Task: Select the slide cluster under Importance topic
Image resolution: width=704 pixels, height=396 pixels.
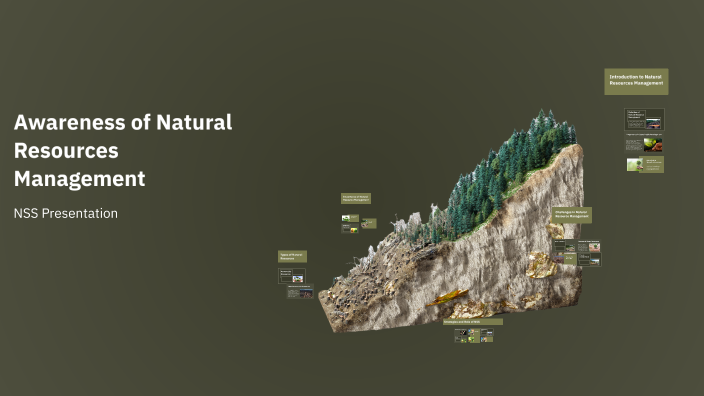Action: coord(359,224)
